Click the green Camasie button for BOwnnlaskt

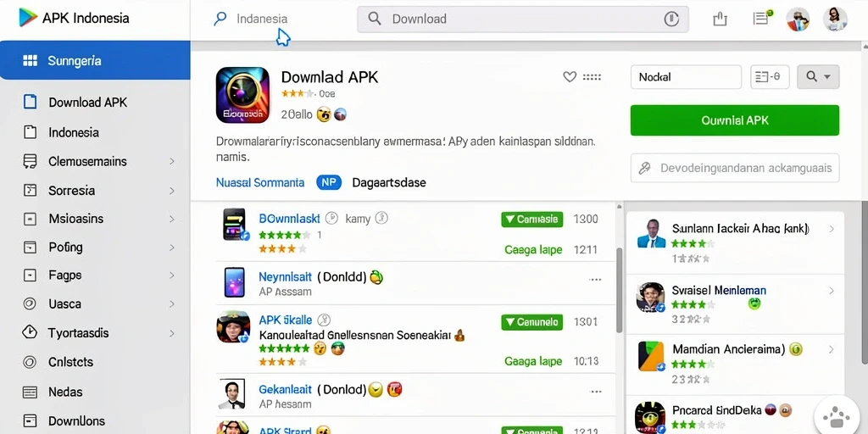point(532,220)
